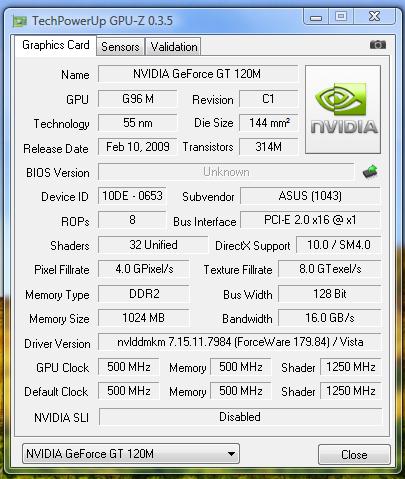Switch to the Validation tab
This screenshot has width=405, height=479.
click(173, 46)
